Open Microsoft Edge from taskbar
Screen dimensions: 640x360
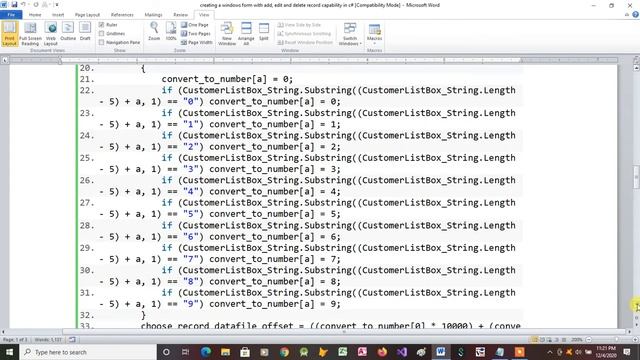click(x=206, y=352)
